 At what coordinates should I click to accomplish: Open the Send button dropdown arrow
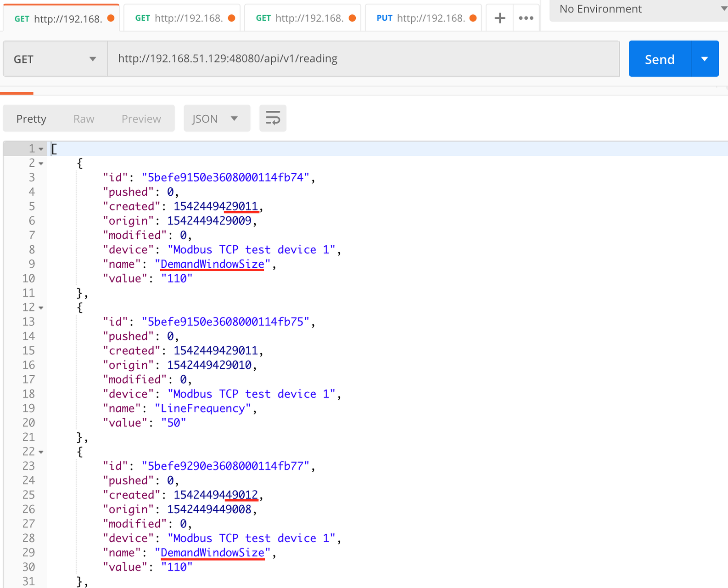click(705, 59)
